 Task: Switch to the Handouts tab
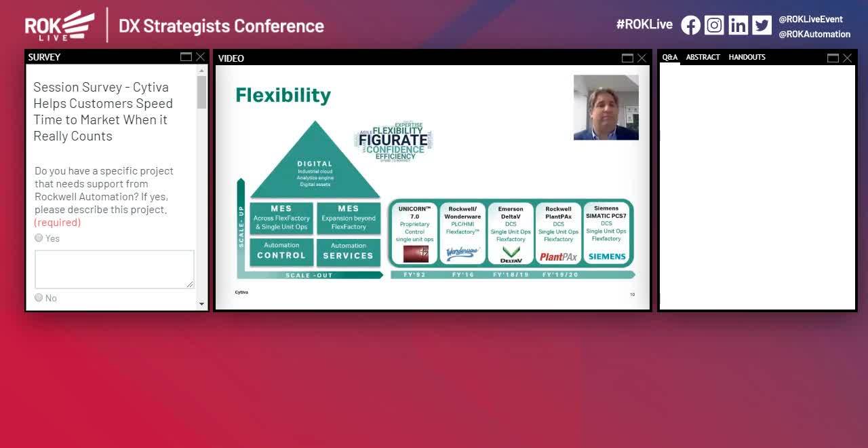point(747,57)
